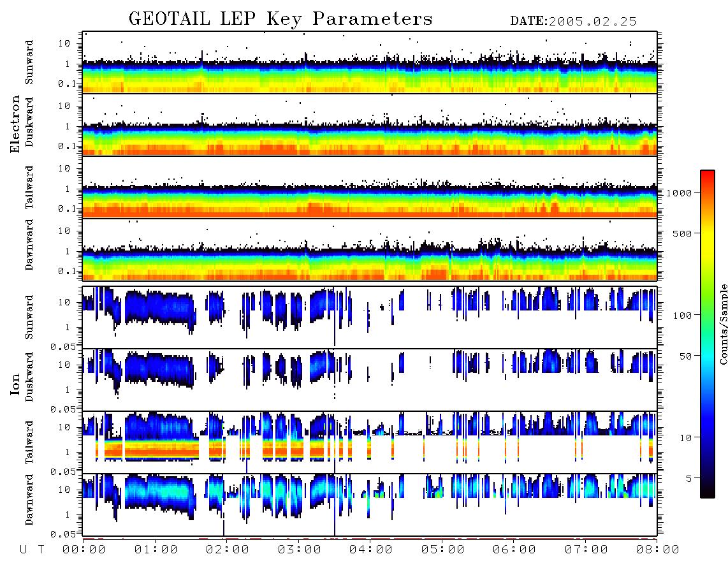
Task: Click inside the Ion Dawnward spectrogram panel
Action: 370,505
